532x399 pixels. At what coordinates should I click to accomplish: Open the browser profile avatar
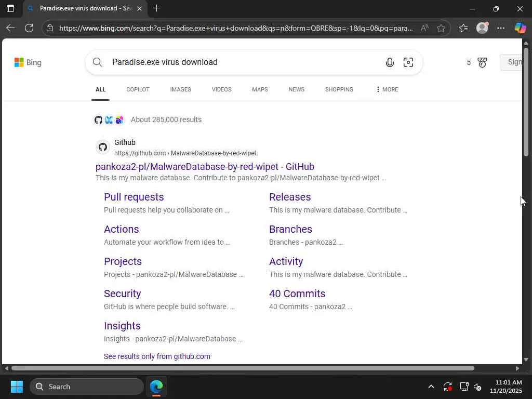(482, 28)
